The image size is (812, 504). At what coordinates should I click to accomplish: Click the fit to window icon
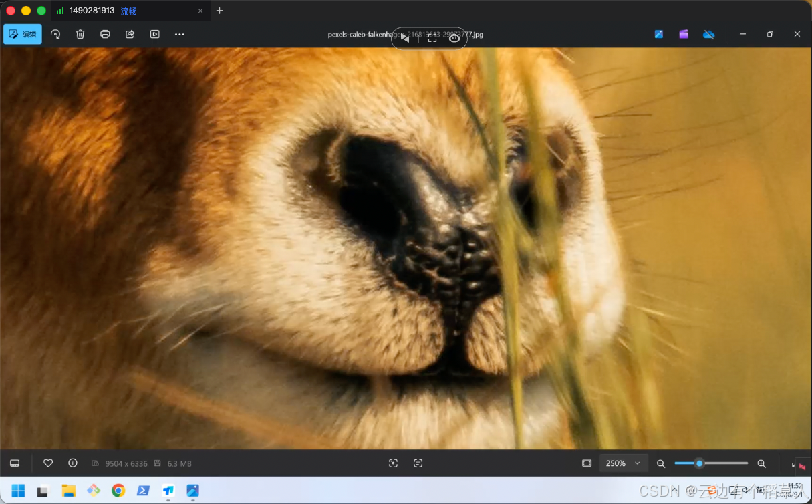587,463
